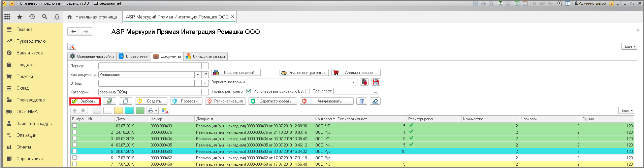This screenshot has height=168, width=644.
Task: Click the Регионализация button
Action: (x=225, y=101)
